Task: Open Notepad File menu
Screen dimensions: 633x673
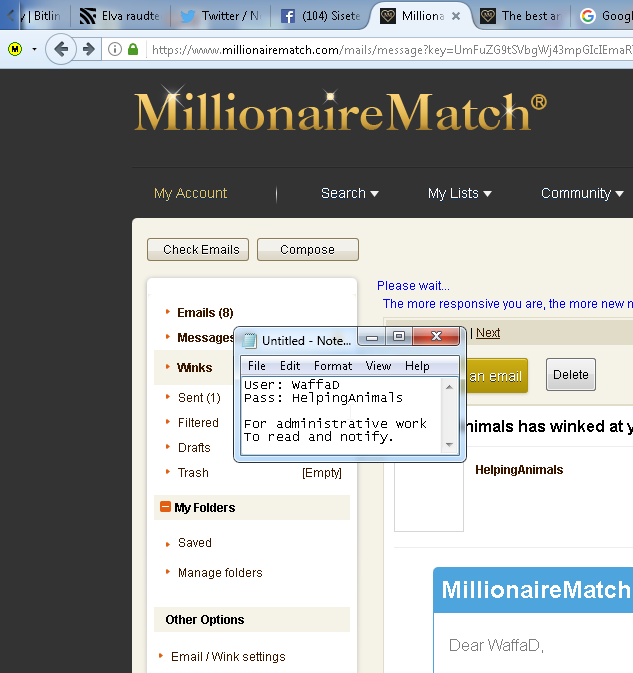Action: point(257,366)
